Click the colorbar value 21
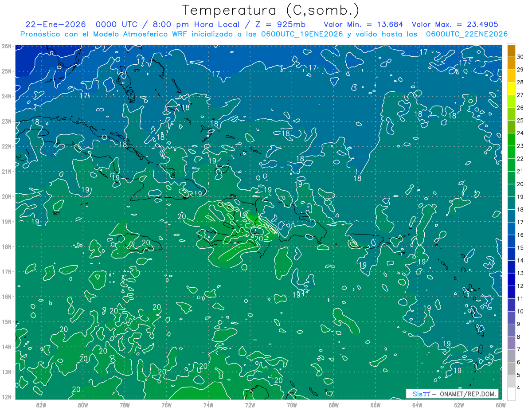This screenshot has height=411, width=532. [520, 171]
